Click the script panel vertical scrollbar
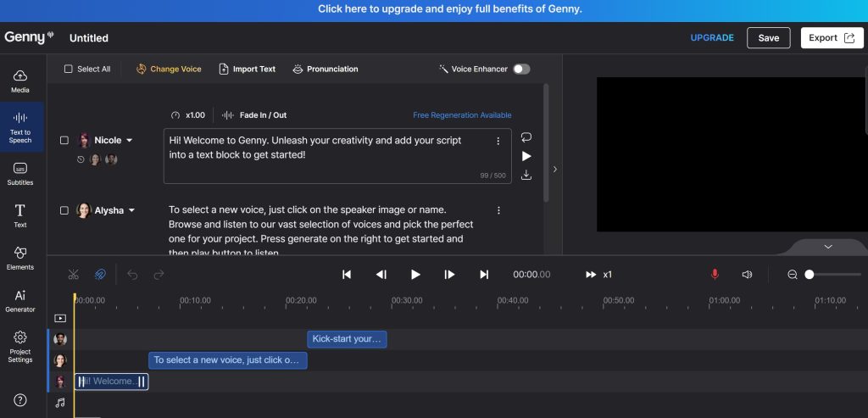 click(x=547, y=142)
